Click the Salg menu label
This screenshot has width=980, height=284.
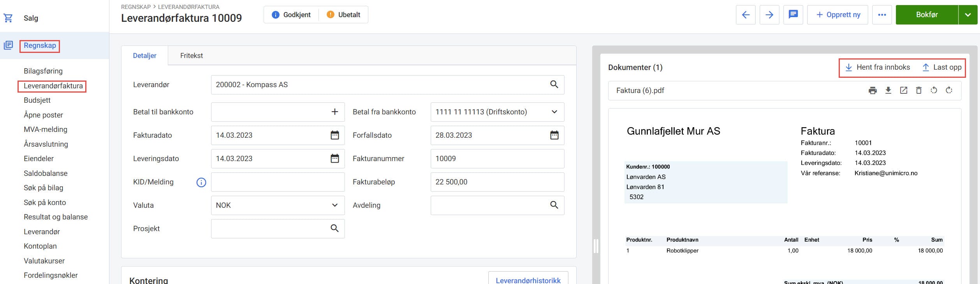click(31, 18)
